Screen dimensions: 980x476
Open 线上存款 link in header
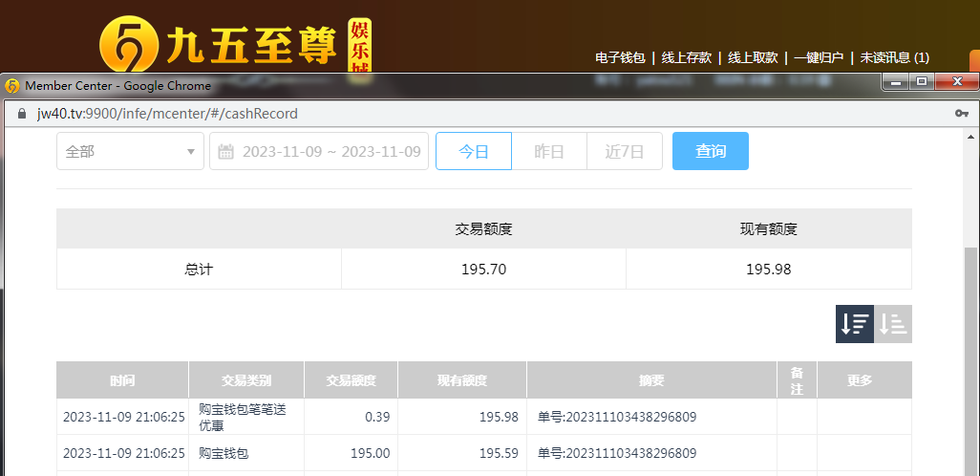(x=686, y=57)
